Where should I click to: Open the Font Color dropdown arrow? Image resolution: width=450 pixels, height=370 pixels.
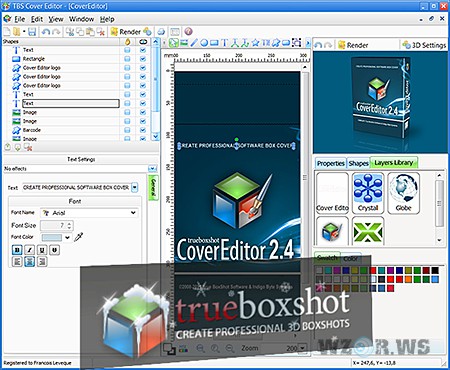pyautogui.click(x=67, y=237)
